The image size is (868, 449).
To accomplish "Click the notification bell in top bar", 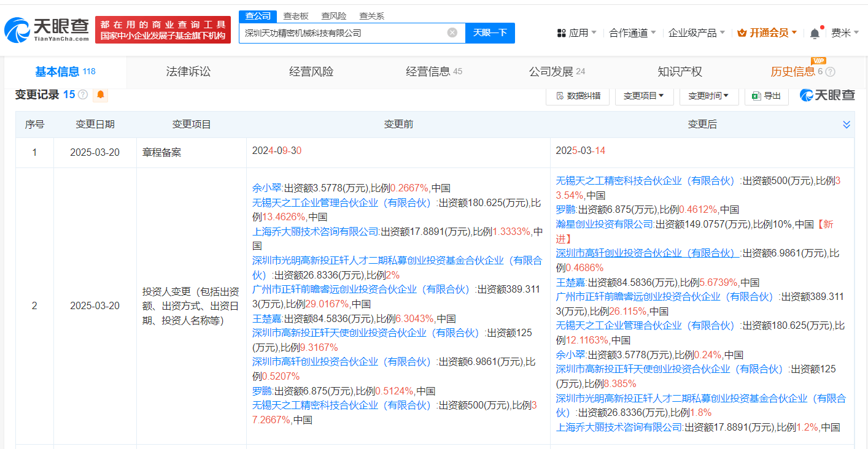I will click(x=815, y=33).
